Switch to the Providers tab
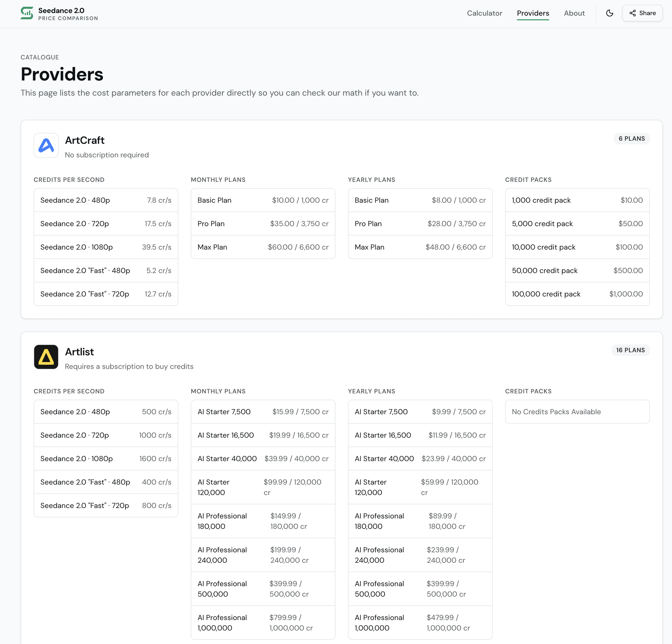 tap(533, 13)
